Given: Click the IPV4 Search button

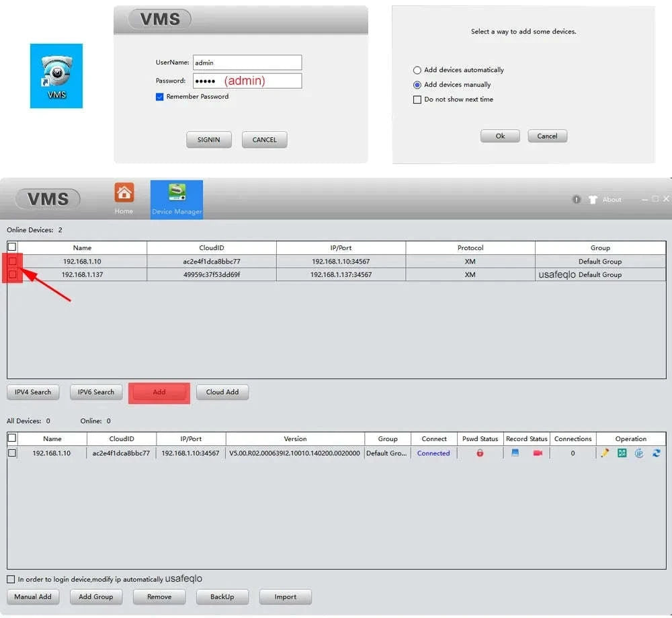Looking at the screenshot, I should tap(33, 392).
